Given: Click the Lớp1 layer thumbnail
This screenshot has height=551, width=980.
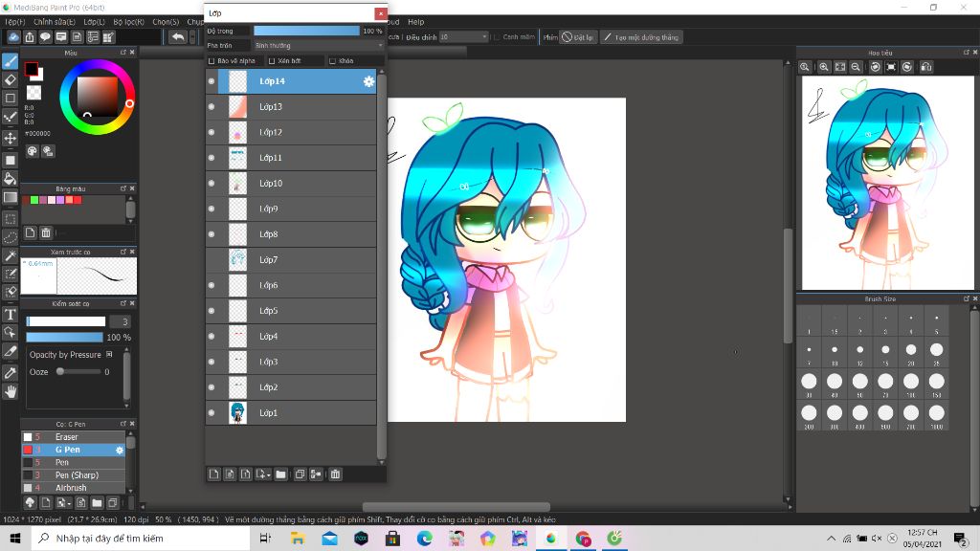Looking at the screenshot, I should (237, 413).
